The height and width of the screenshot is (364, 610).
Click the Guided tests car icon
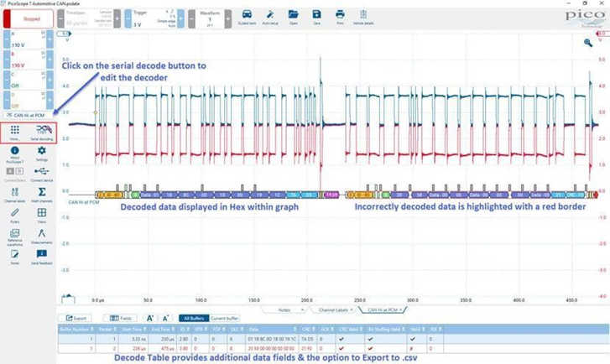point(247,16)
